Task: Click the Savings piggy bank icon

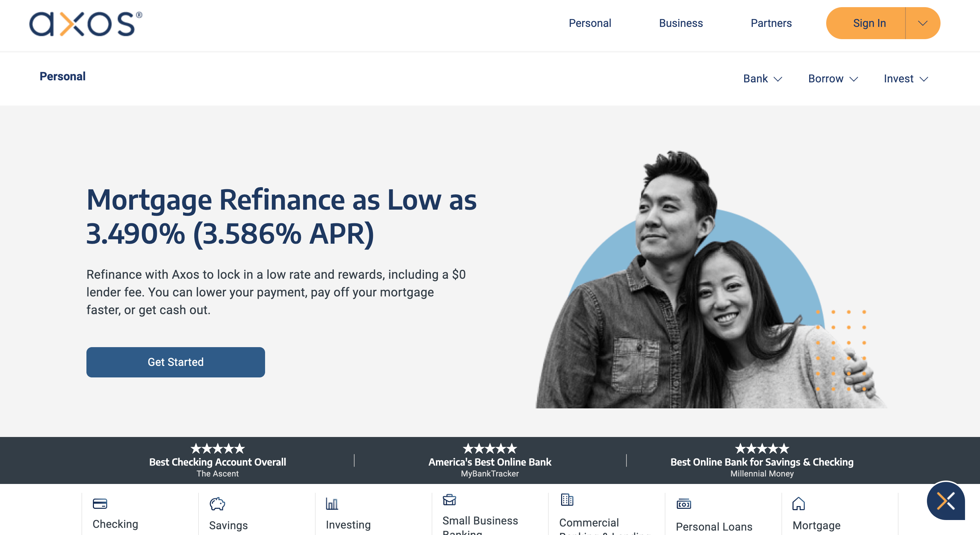Action: tap(217, 504)
